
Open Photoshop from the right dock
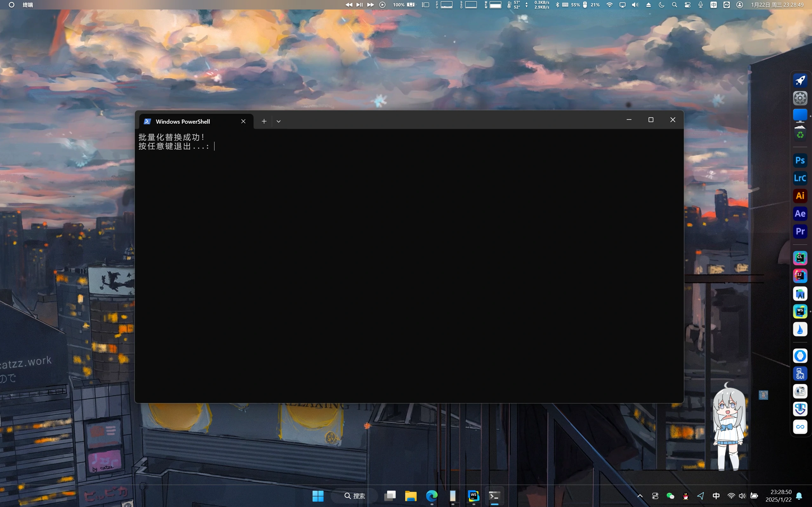point(800,160)
